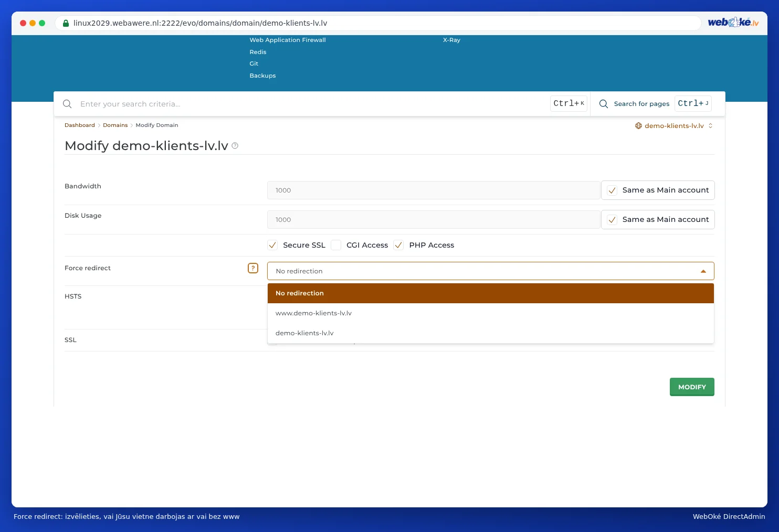779x532 pixels.
Task: Uncheck the Secure SSL checkbox
Action: point(272,245)
